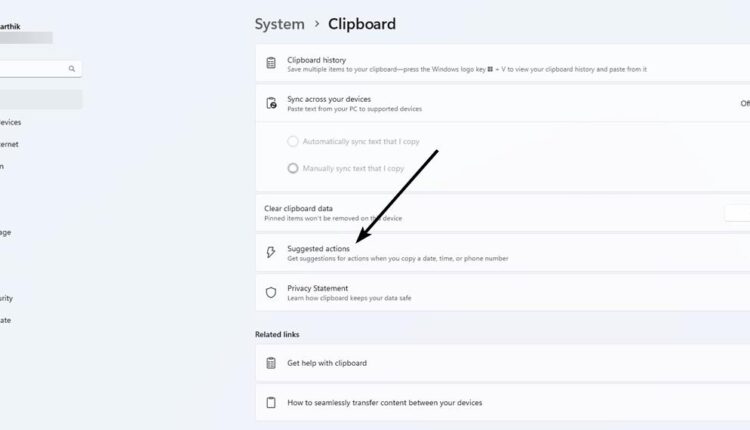Click the Suggested actions lightning icon

pos(271,252)
